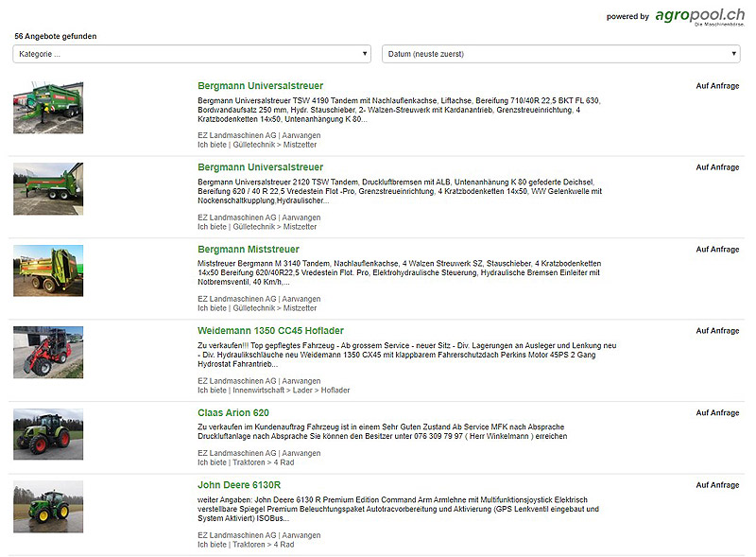
Task: Open the Claas Arion 620 listing
Action: [232, 413]
